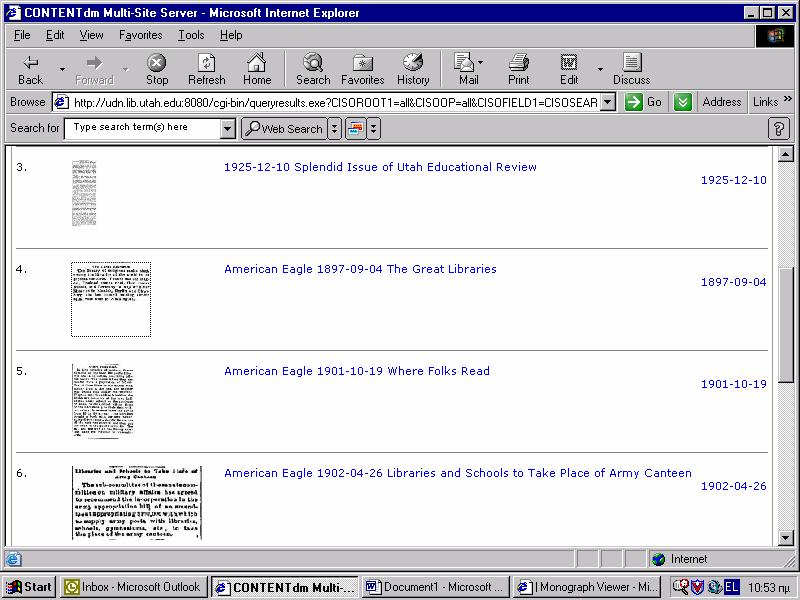The image size is (800, 600).
Task: Open the 1897-09-04 date link
Action: pos(734,282)
